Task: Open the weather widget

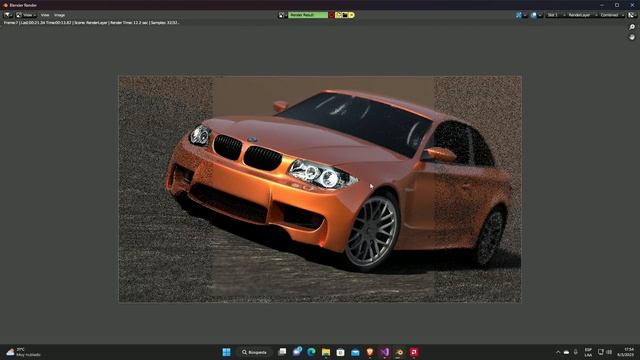Action: coord(24,352)
